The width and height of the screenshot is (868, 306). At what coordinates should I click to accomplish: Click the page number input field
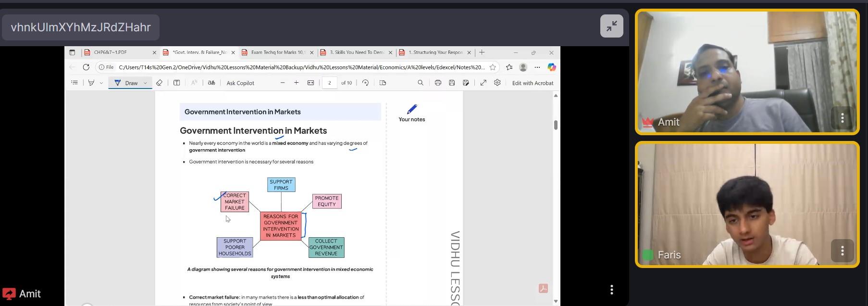tap(330, 83)
